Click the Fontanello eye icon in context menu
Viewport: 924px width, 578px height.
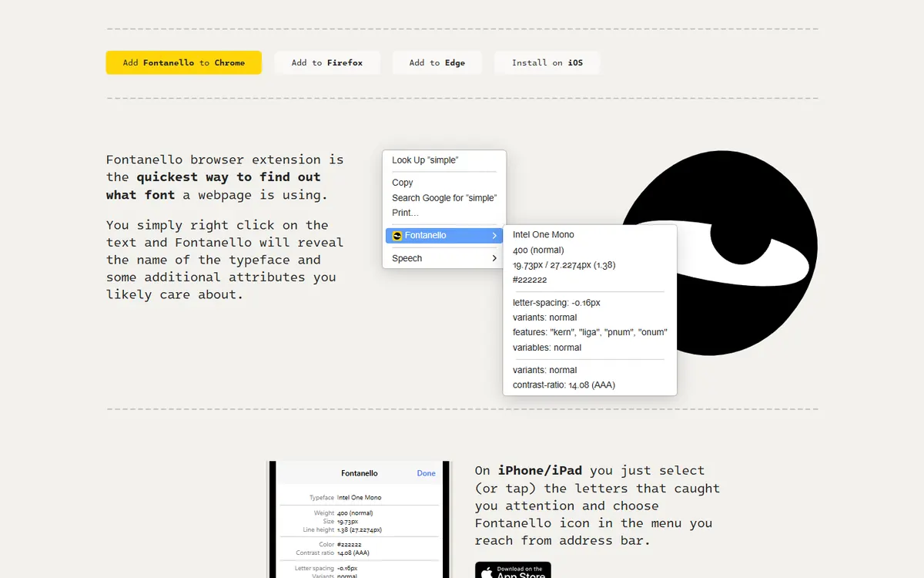click(x=397, y=236)
